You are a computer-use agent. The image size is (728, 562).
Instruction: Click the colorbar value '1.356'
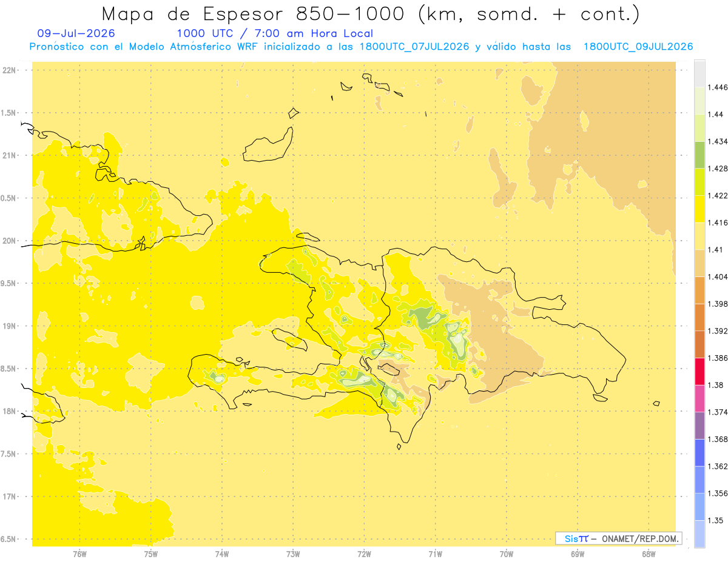[718, 493]
